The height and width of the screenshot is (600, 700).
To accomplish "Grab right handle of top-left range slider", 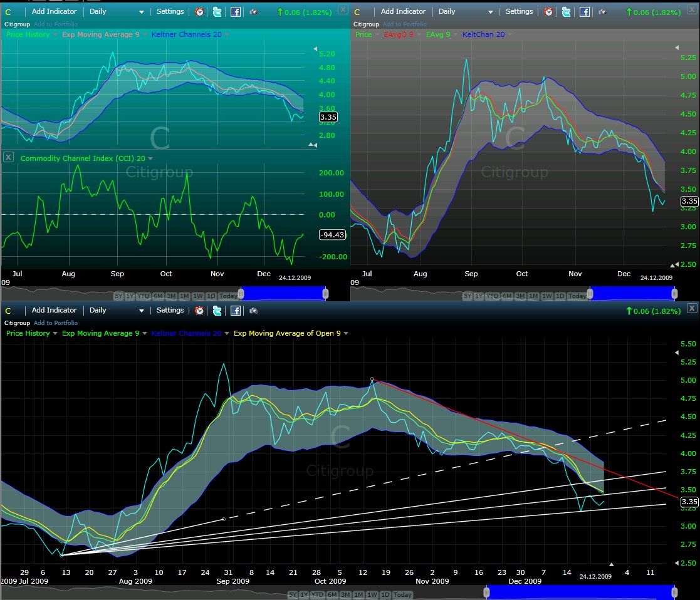I will (325, 294).
